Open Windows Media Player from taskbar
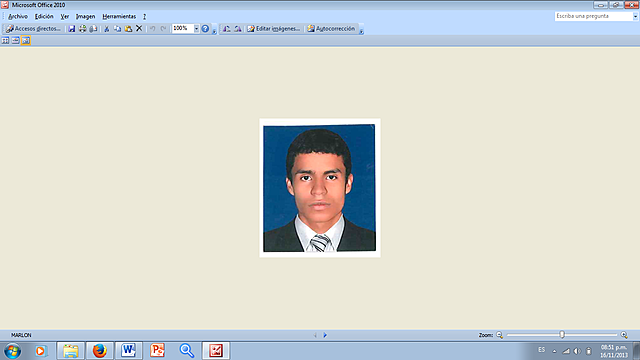640x360 pixels. (41, 351)
